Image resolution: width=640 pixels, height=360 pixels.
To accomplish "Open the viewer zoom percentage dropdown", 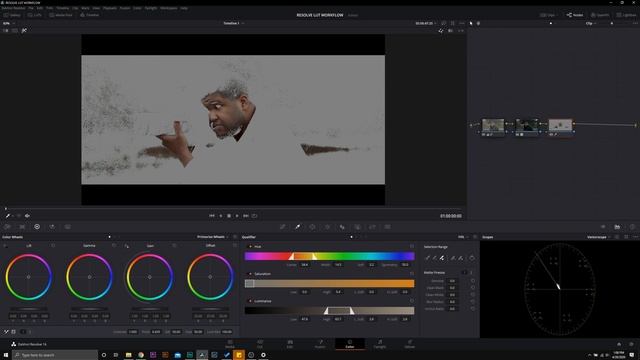I will click(x=9, y=23).
